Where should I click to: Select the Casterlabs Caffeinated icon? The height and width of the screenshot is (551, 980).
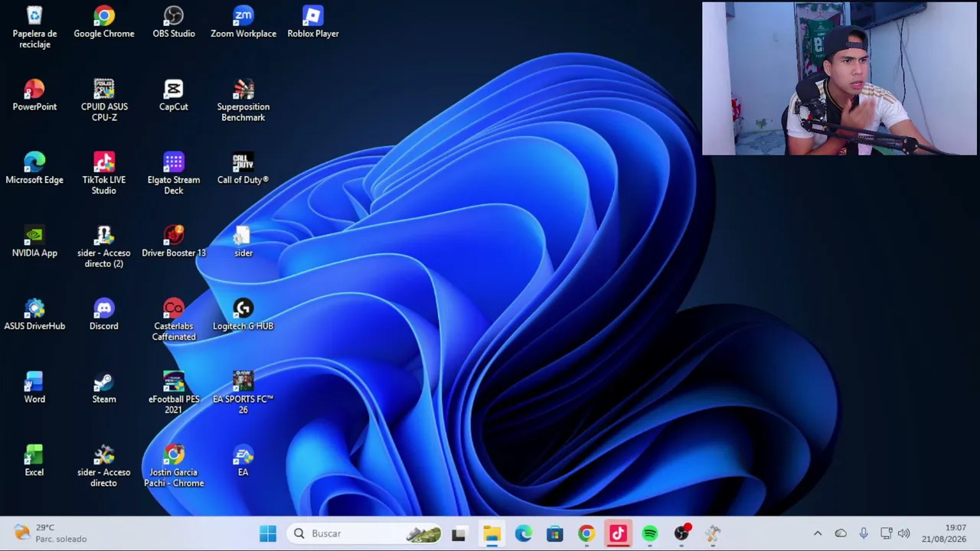174,319
